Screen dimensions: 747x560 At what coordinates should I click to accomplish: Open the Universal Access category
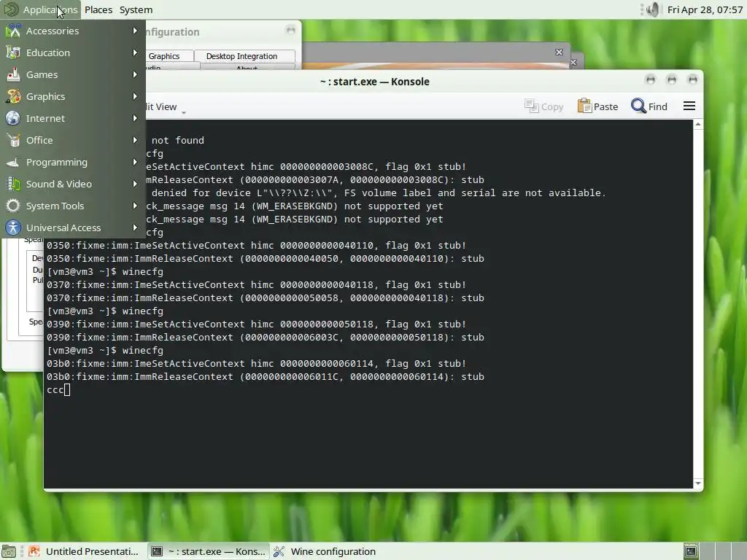click(x=73, y=228)
